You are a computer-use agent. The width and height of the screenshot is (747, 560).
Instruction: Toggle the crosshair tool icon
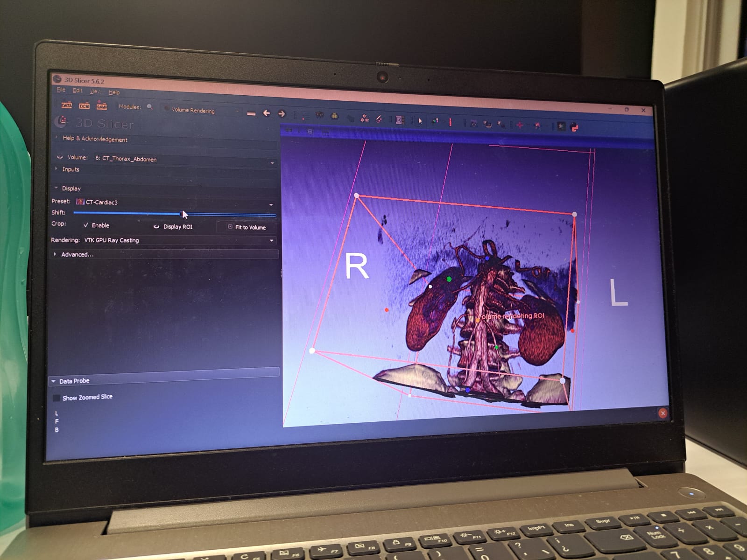point(520,125)
